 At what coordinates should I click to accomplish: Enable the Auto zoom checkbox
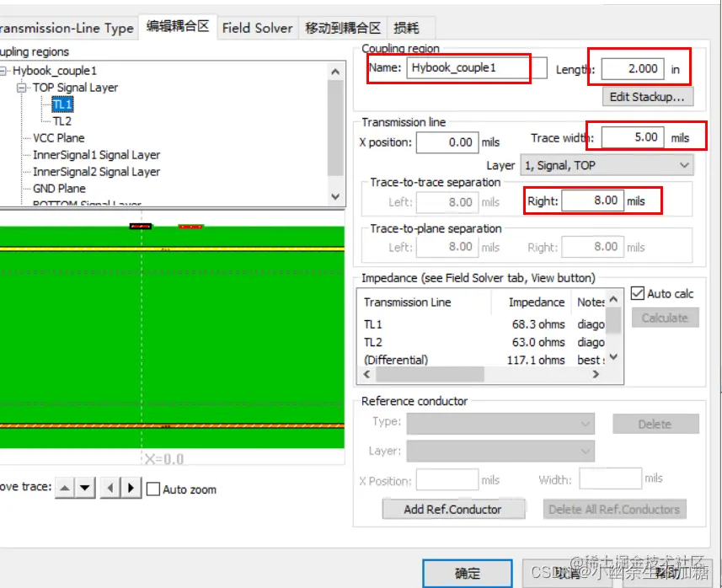point(153,489)
